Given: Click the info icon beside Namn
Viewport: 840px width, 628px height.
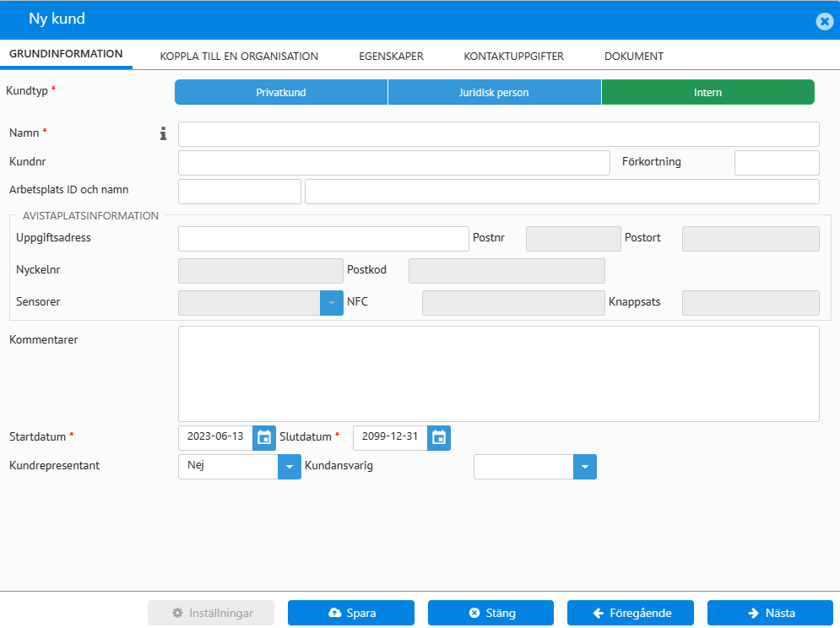Looking at the screenshot, I should tap(164, 133).
